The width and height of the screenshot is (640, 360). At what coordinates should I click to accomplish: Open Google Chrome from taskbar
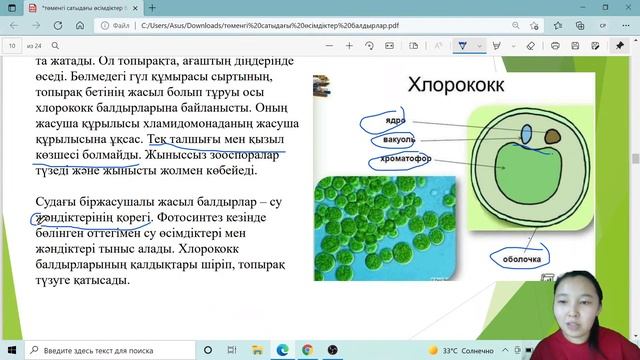[x=307, y=350]
